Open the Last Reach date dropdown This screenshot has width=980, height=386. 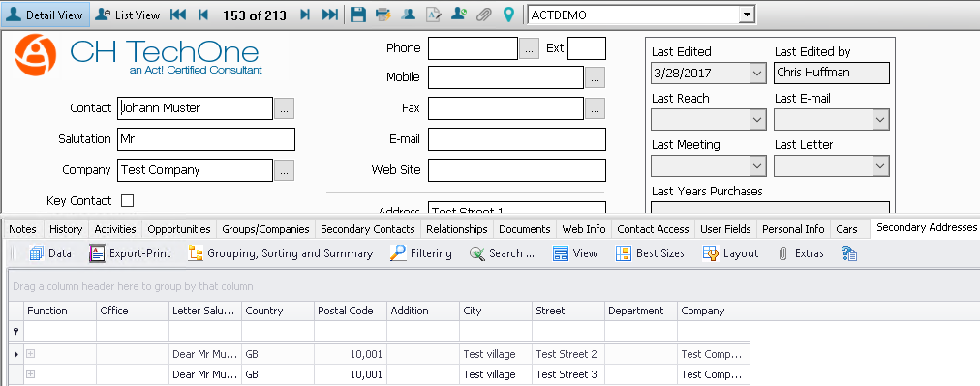(x=757, y=119)
